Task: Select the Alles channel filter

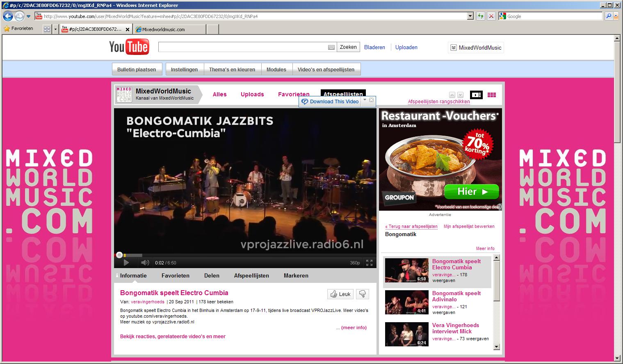Action: pos(219,94)
